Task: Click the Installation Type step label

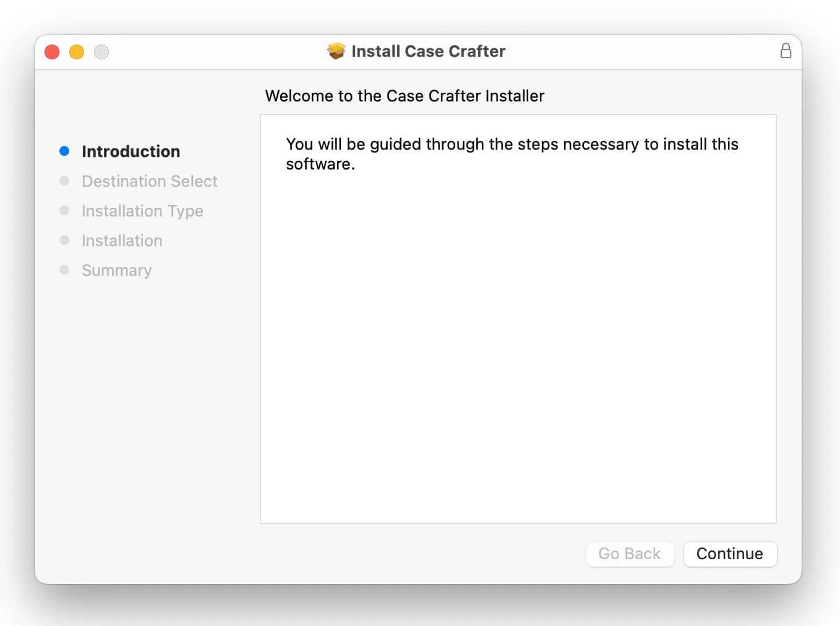Action: tap(142, 211)
